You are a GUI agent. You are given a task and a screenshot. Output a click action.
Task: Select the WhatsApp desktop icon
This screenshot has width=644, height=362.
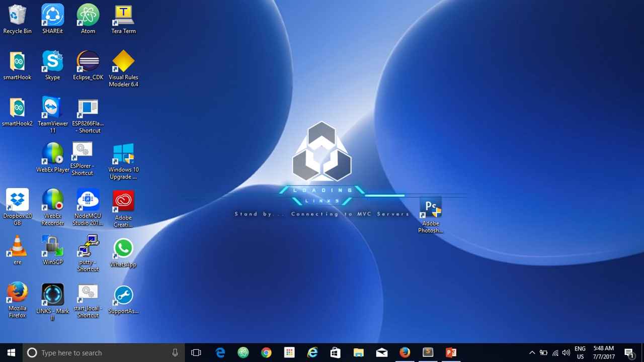123,253
